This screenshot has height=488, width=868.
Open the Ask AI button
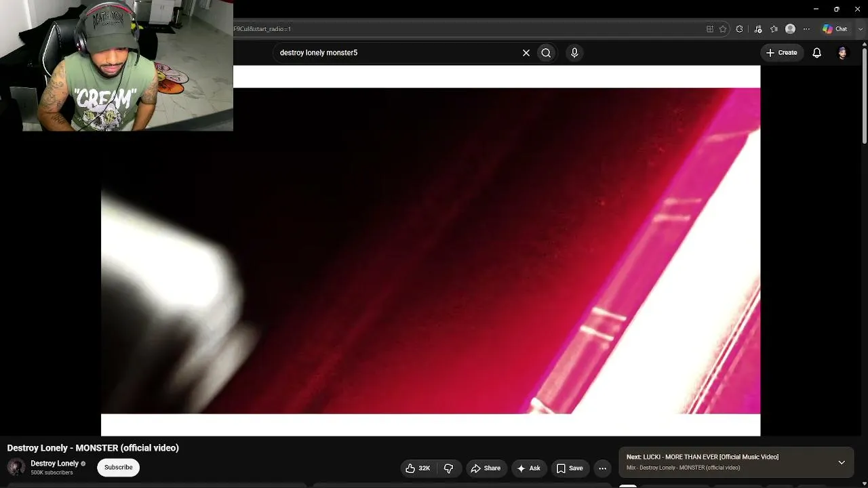528,468
